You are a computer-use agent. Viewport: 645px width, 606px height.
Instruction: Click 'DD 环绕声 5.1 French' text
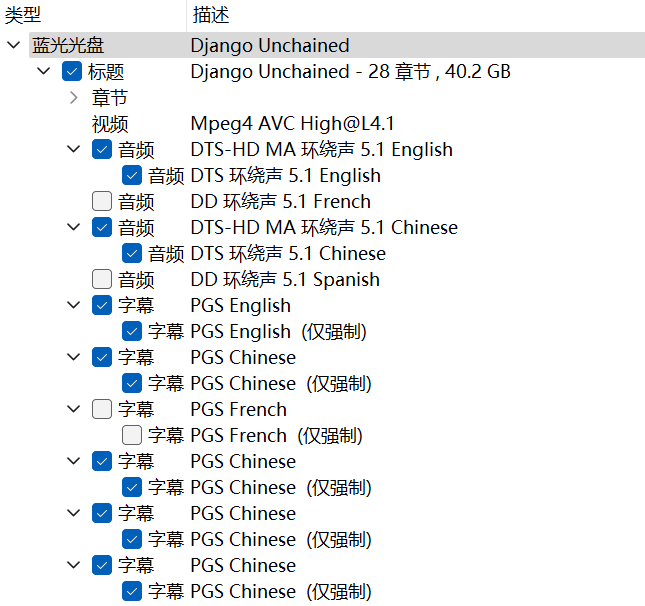click(x=281, y=202)
